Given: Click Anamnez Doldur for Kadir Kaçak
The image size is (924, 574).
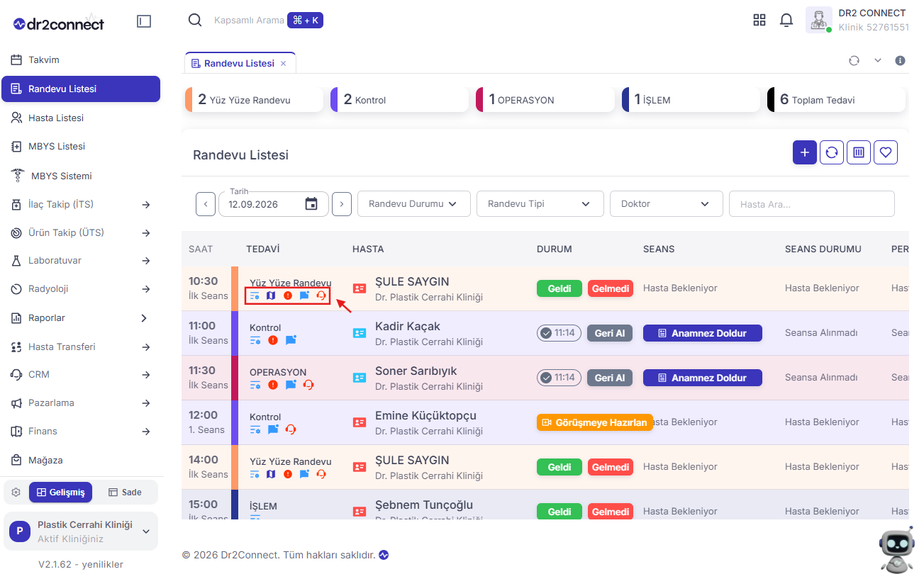Looking at the screenshot, I should coord(703,333).
